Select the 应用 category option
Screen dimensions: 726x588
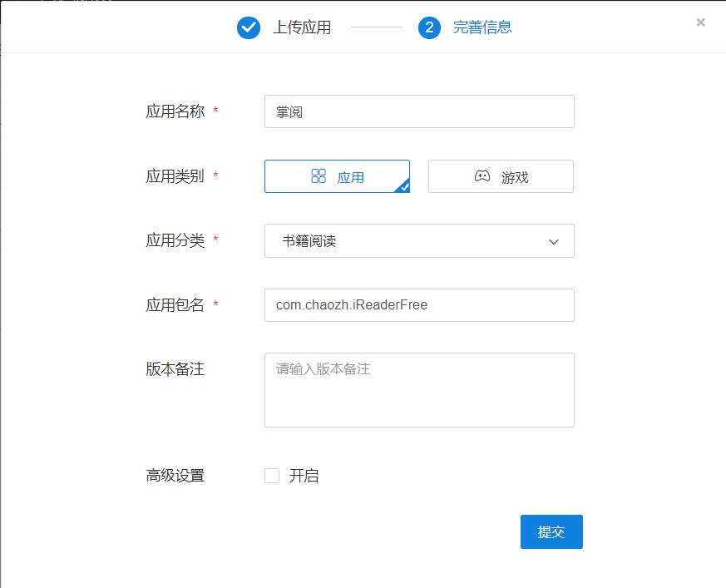click(x=337, y=176)
